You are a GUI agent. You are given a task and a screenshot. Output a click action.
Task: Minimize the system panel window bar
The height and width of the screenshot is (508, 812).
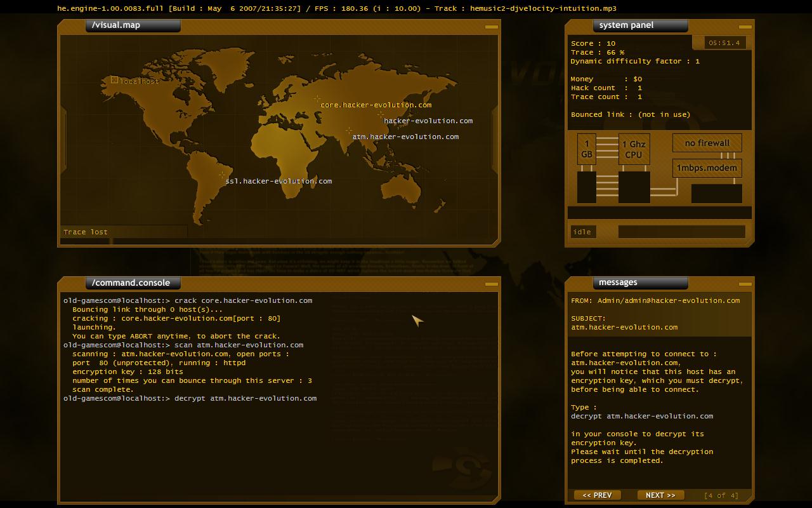click(x=745, y=27)
